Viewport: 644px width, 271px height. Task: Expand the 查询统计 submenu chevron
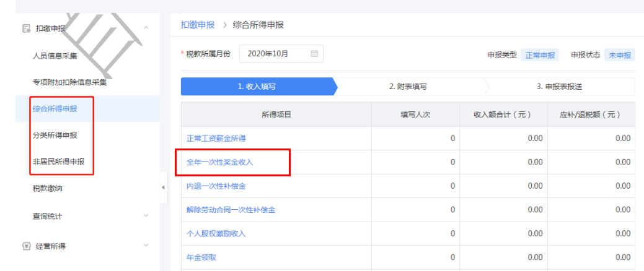coord(146,216)
